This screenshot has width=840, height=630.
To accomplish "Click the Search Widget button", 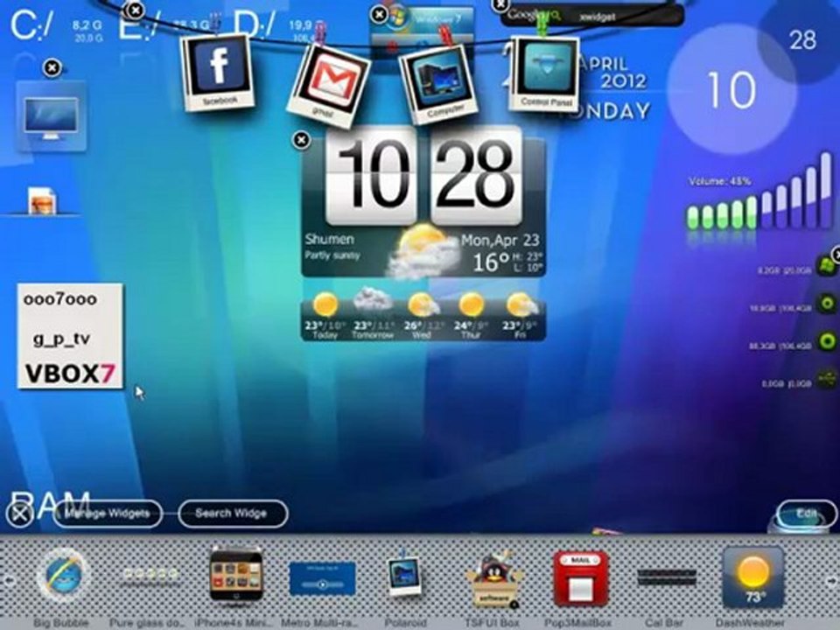I will [233, 514].
